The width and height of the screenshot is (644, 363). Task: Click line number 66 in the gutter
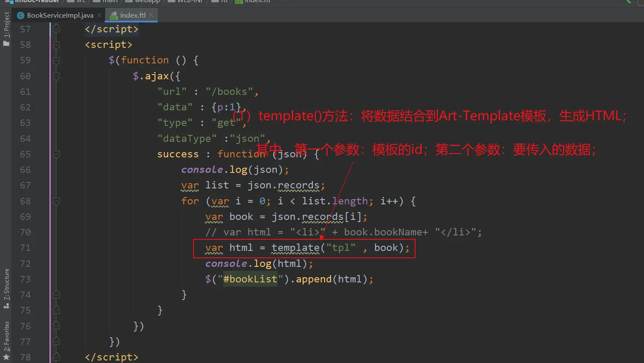25,170
